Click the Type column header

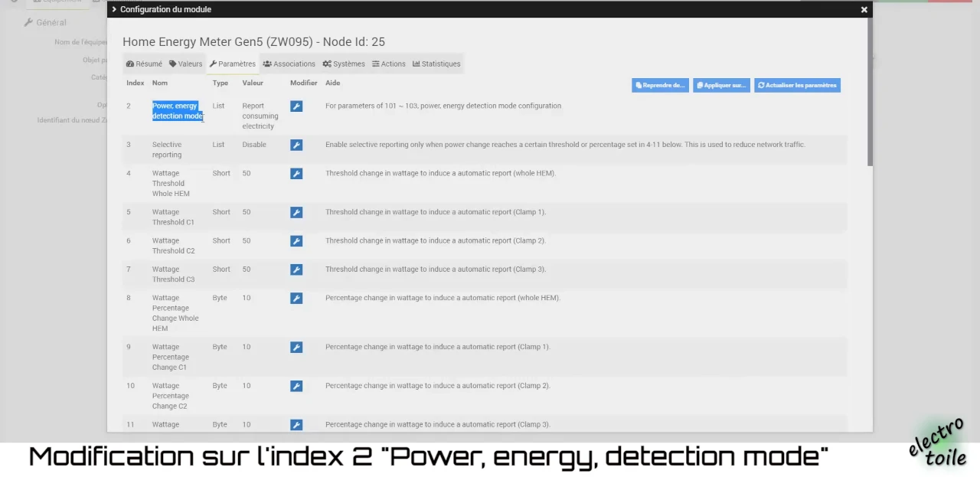point(220,83)
